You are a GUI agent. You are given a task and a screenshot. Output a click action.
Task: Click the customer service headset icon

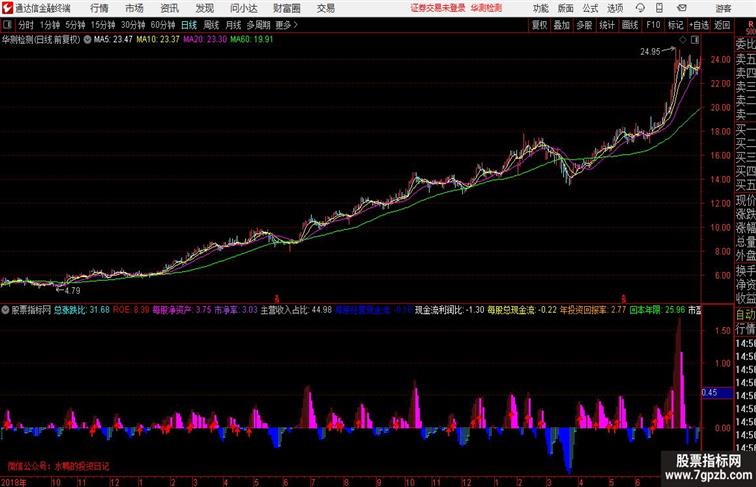(640, 8)
